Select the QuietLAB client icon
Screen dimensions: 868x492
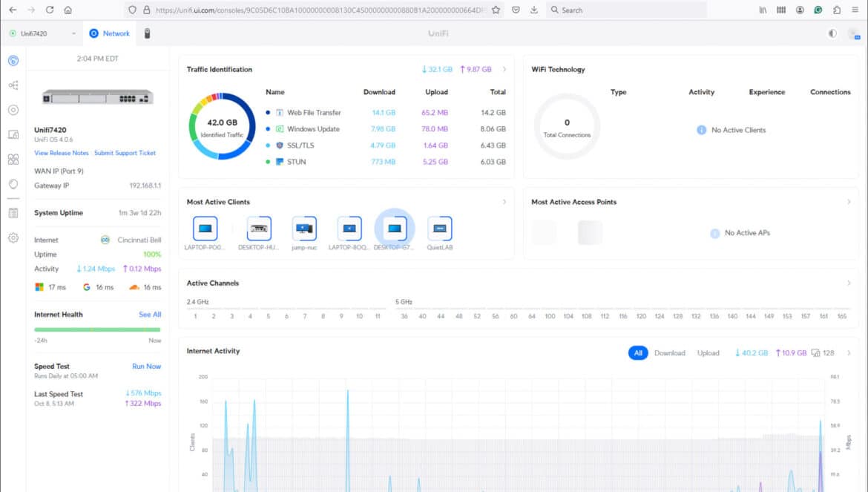pos(439,229)
